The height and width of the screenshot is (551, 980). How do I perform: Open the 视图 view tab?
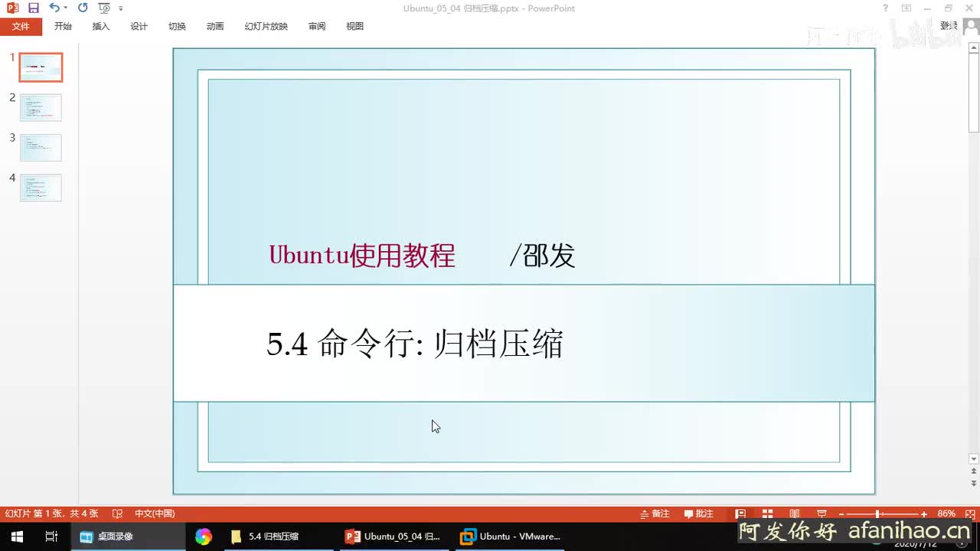pos(354,26)
